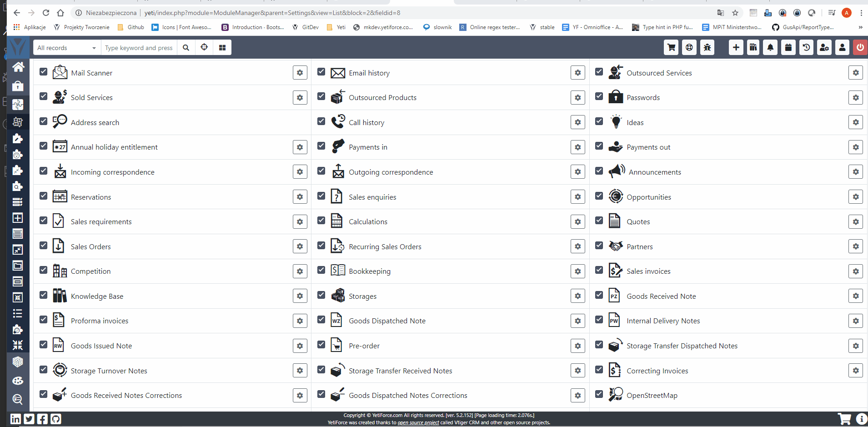Click the magnifier search button

pos(186,47)
